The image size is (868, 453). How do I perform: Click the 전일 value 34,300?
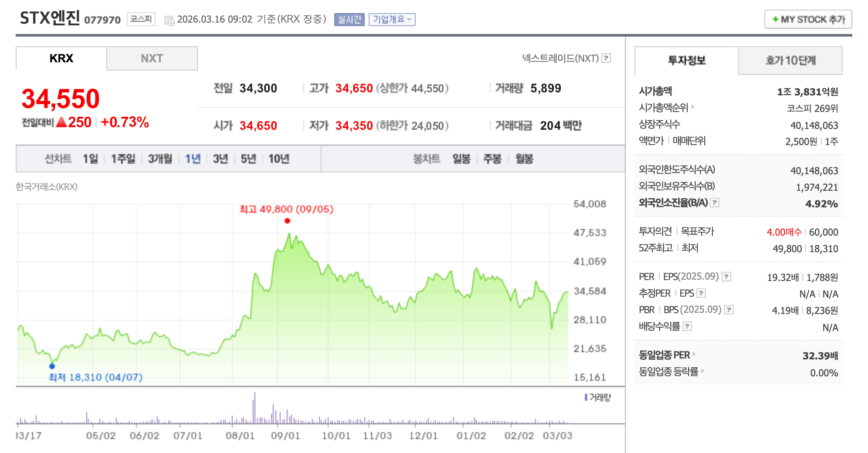(258, 88)
